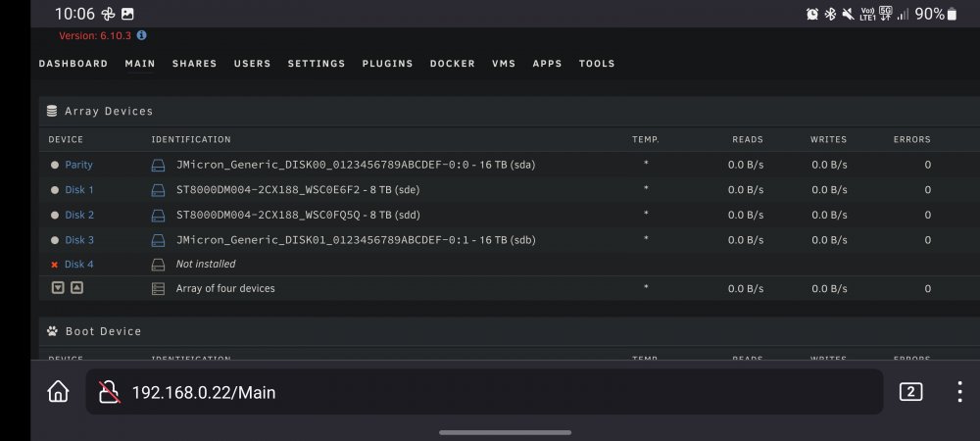Click the Parity row errors count
This screenshot has height=441, width=980.
tap(927, 165)
